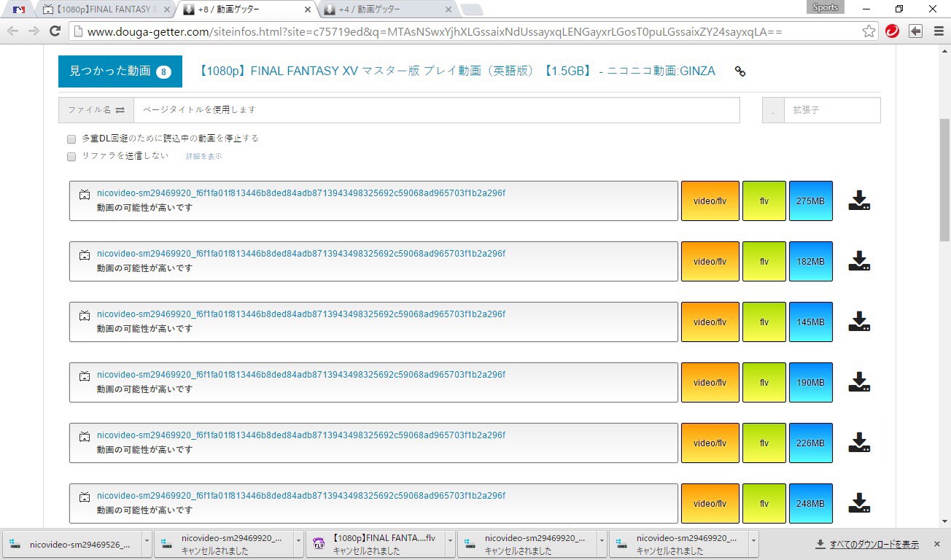Bookmark page with the star icon
951x560 pixels.
tap(869, 31)
